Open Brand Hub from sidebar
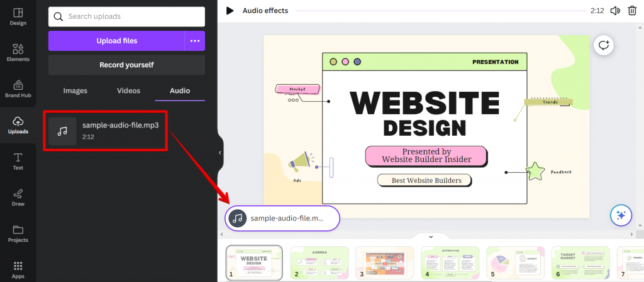 pos(18,89)
